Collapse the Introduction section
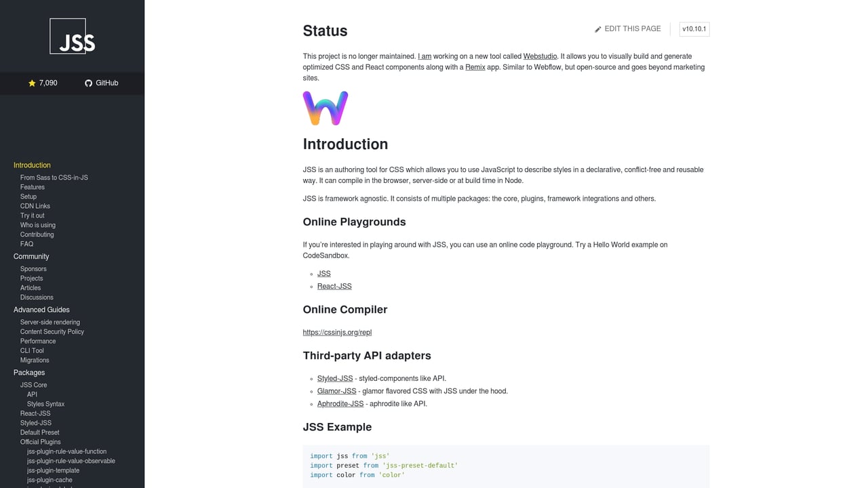Screen dimensions: 868x488 pos(32,165)
